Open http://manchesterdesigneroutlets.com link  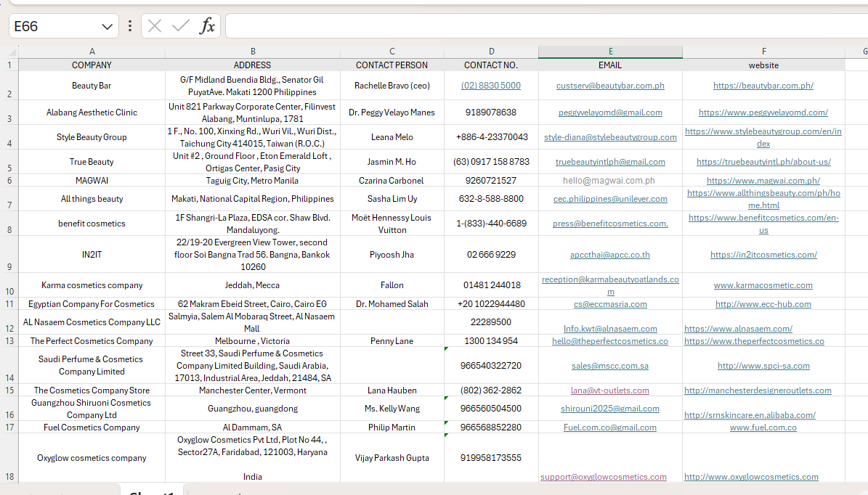pos(758,390)
